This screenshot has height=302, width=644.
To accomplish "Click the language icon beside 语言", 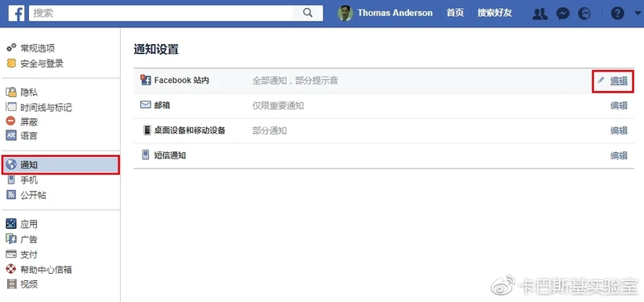I will [11, 135].
